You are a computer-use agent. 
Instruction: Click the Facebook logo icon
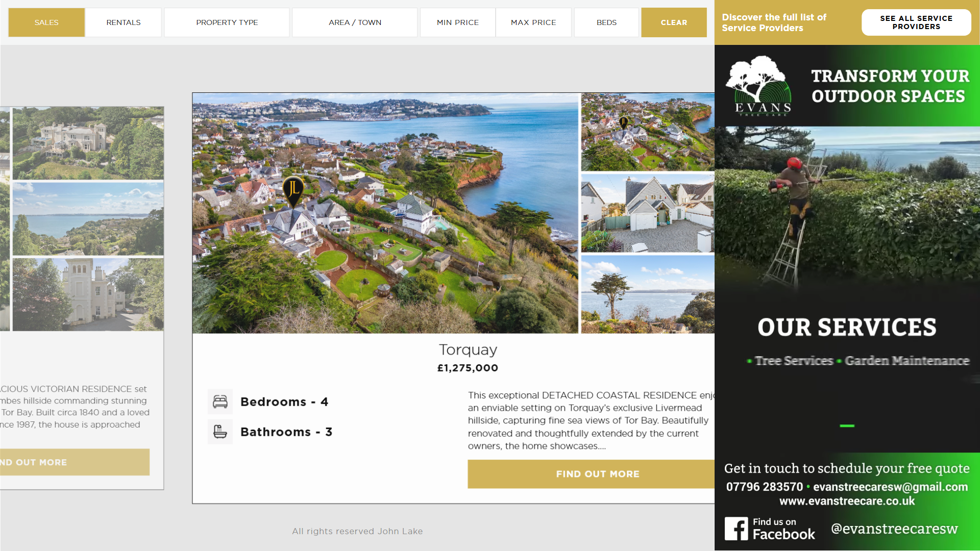(736, 529)
